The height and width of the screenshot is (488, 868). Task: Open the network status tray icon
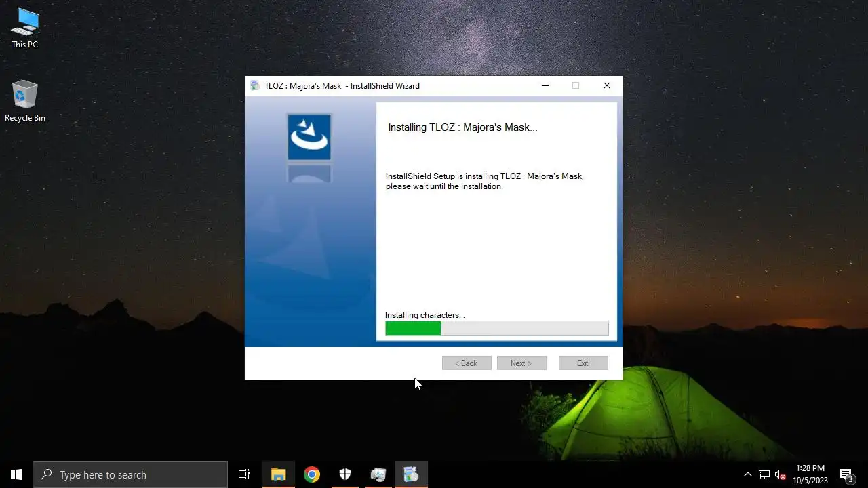tap(764, 474)
